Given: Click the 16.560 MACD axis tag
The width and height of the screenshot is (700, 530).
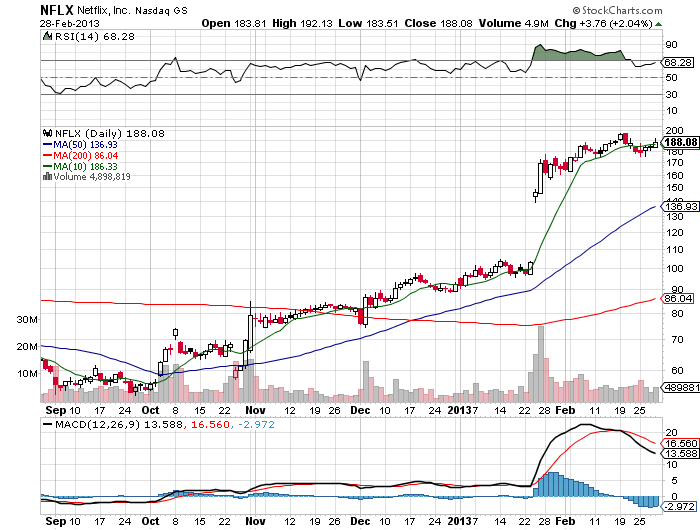Looking at the screenshot, I should (x=680, y=443).
